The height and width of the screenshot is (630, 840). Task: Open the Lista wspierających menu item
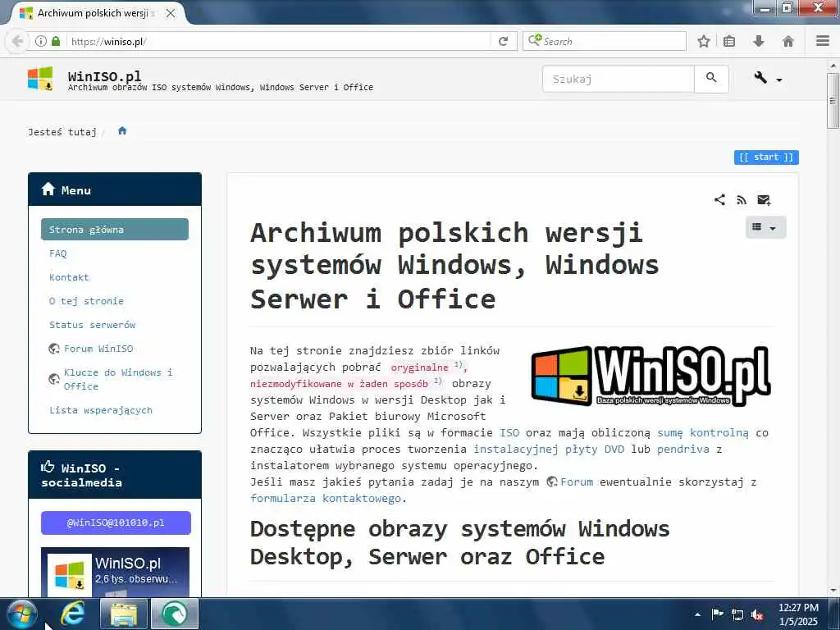pos(101,410)
